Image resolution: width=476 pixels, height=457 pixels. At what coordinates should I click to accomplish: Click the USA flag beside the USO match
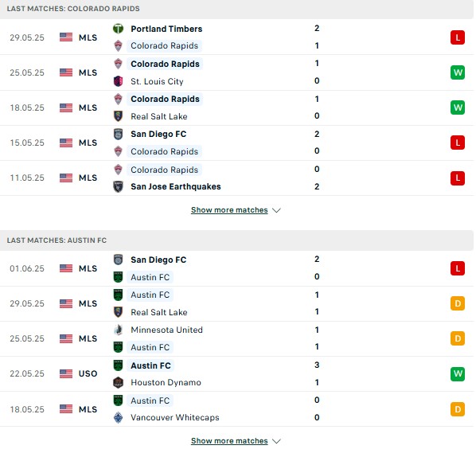click(x=66, y=373)
